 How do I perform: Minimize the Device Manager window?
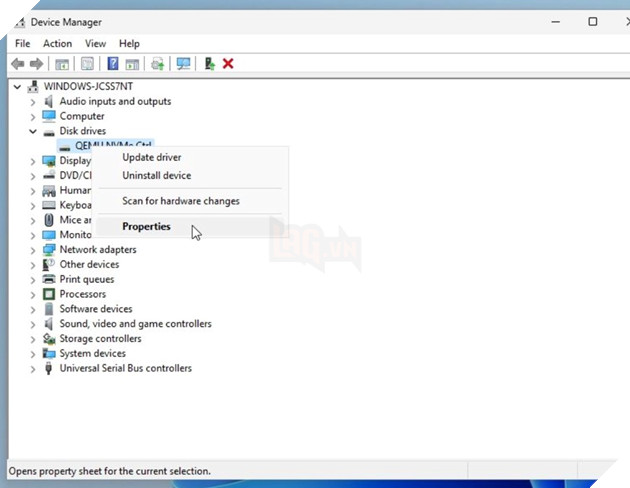point(556,22)
